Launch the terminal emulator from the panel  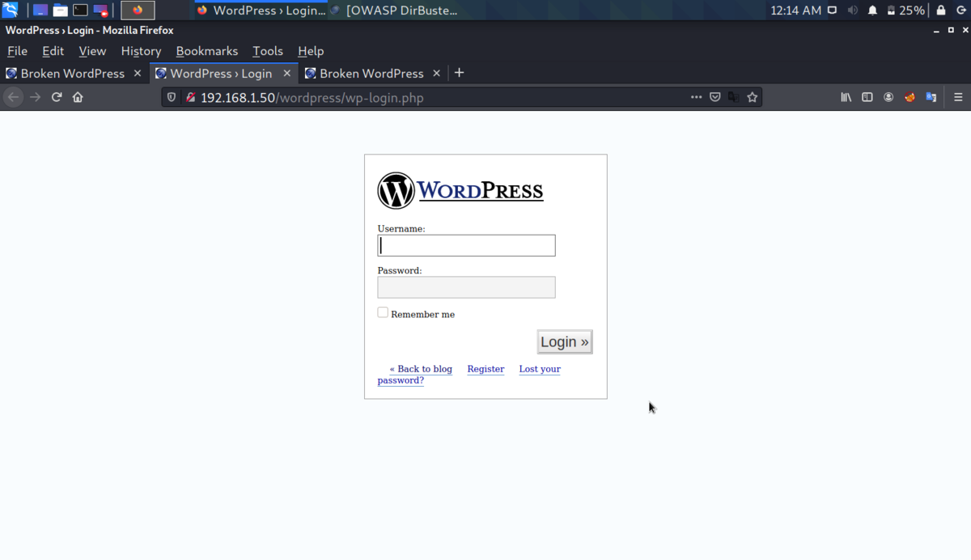(81, 11)
